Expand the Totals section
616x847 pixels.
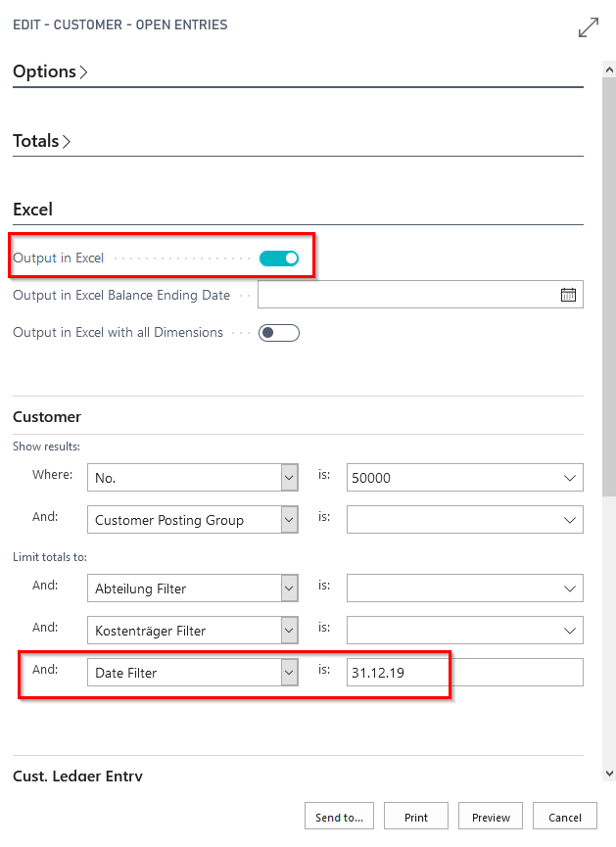(41, 141)
